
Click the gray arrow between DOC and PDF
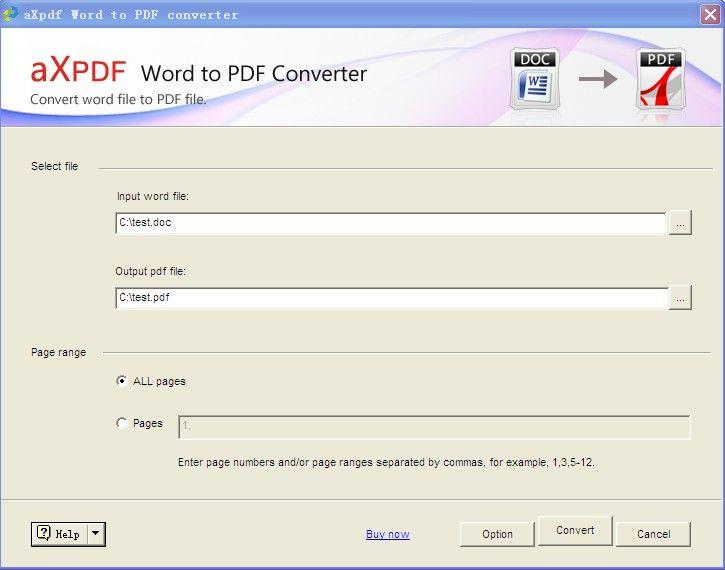pos(598,79)
